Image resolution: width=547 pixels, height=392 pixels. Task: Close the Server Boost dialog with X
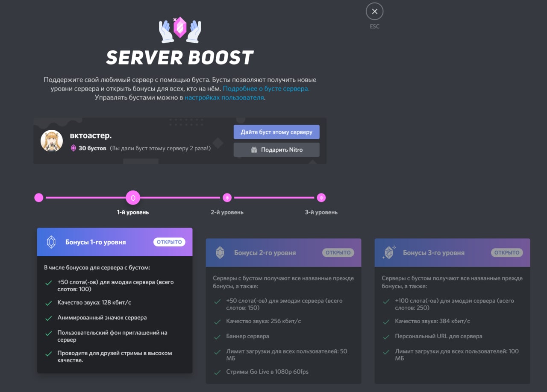(374, 12)
